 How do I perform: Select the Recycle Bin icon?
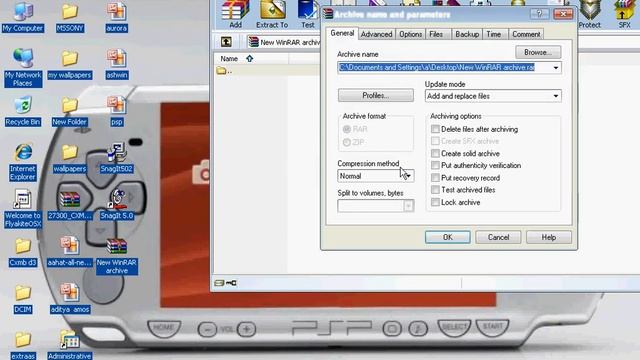(23, 111)
